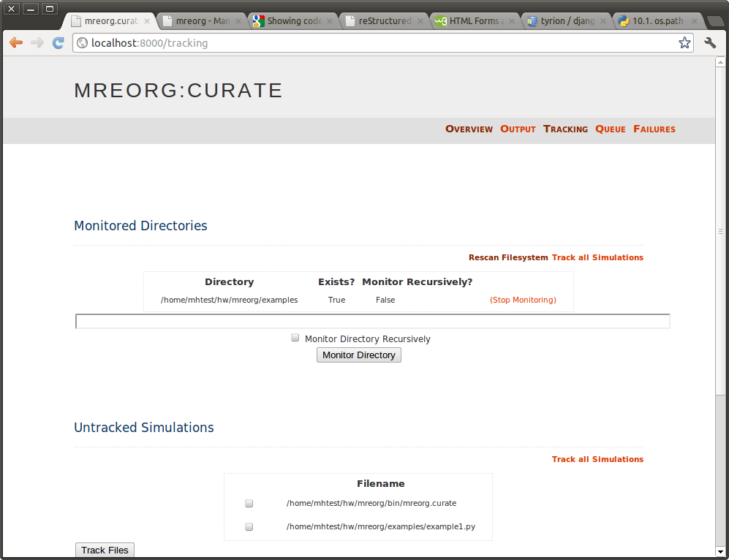Click the /home/mhtest/hw/mreorg/examples directory cell
The width and height of the screenshot is (729, 560).
coord(229,300)
